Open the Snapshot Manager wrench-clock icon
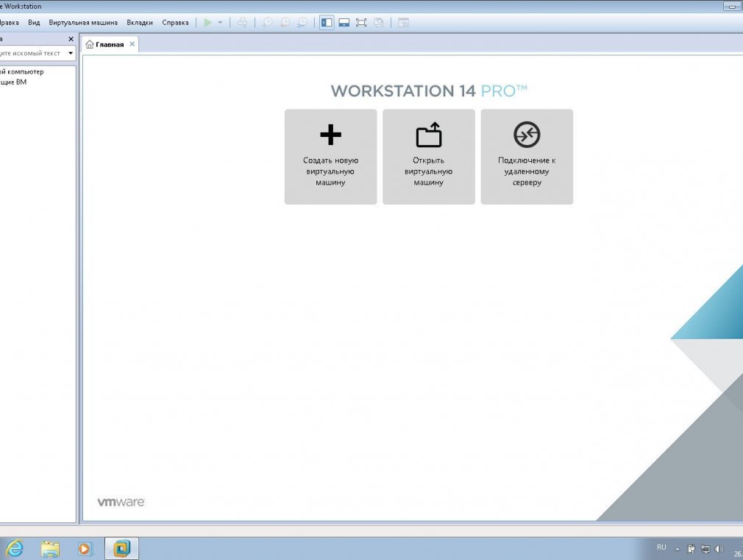Viewport: 743px width, 560px height. click(x=302, y=22)
